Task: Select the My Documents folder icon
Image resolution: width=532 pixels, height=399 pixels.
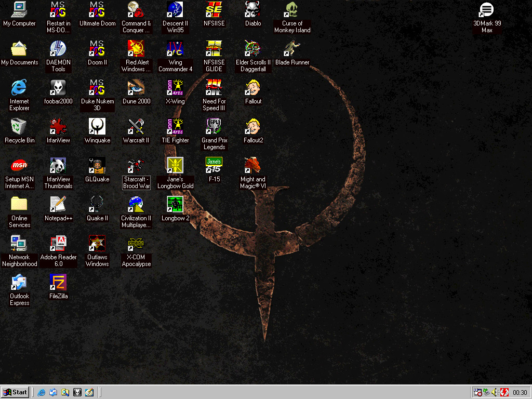Action: point(19,48)
